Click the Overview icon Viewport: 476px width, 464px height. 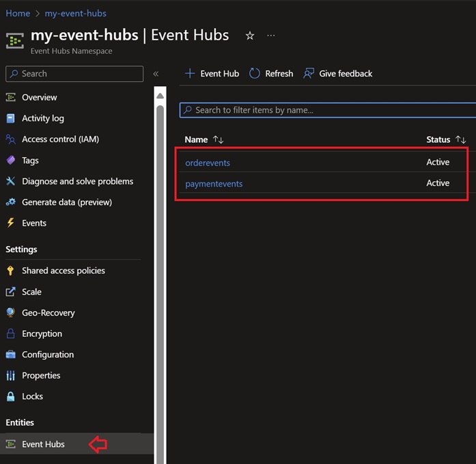[x=11, y=97]
